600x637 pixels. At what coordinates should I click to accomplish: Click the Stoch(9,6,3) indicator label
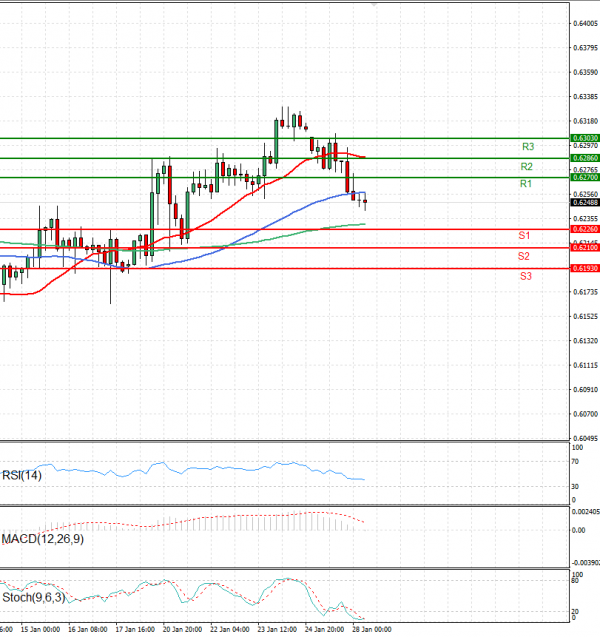[x=33, y=598]
